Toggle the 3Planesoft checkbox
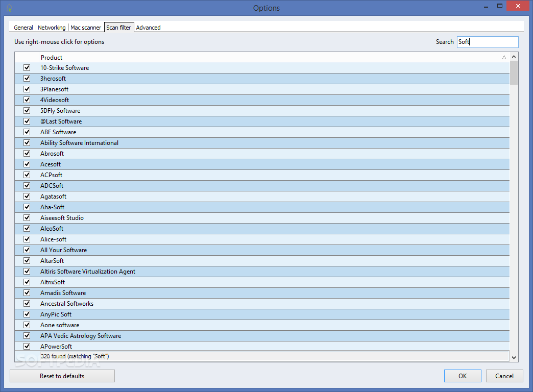The width and height of the screenshot is (533, 392). point(27,89)
